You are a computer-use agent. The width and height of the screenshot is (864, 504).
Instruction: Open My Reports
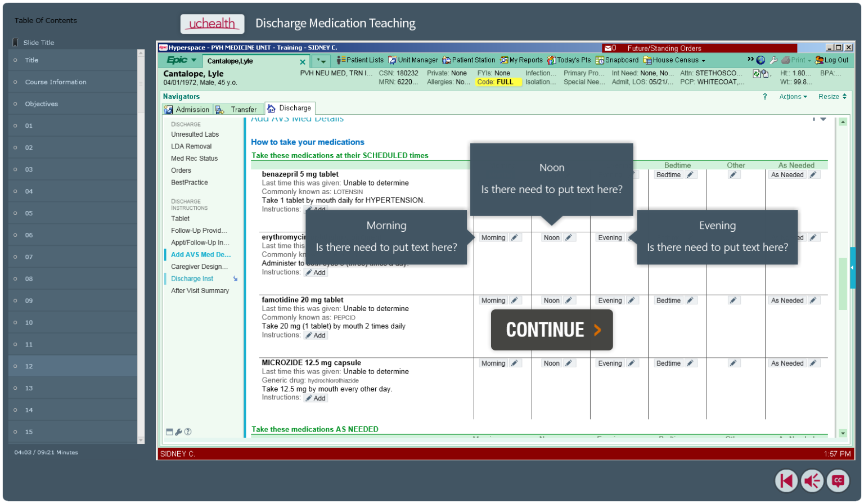coord(521,60)
